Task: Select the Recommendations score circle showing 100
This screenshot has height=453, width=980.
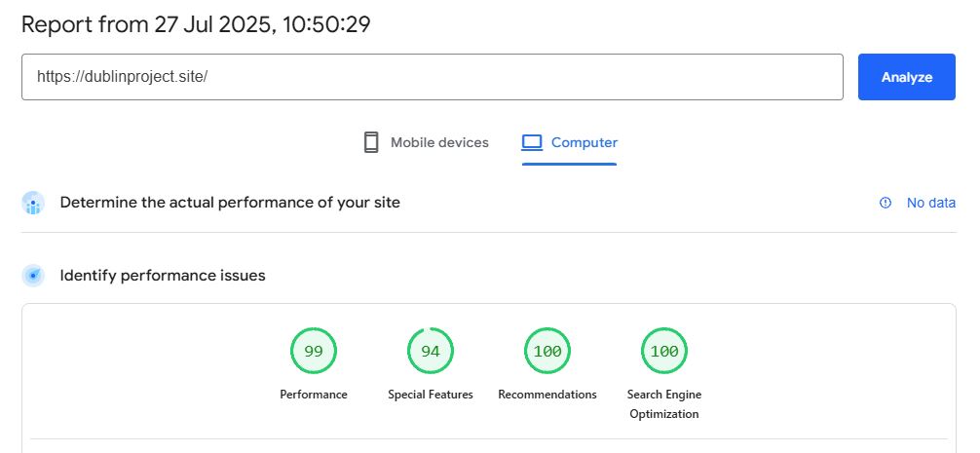Action: coord(547,352)
